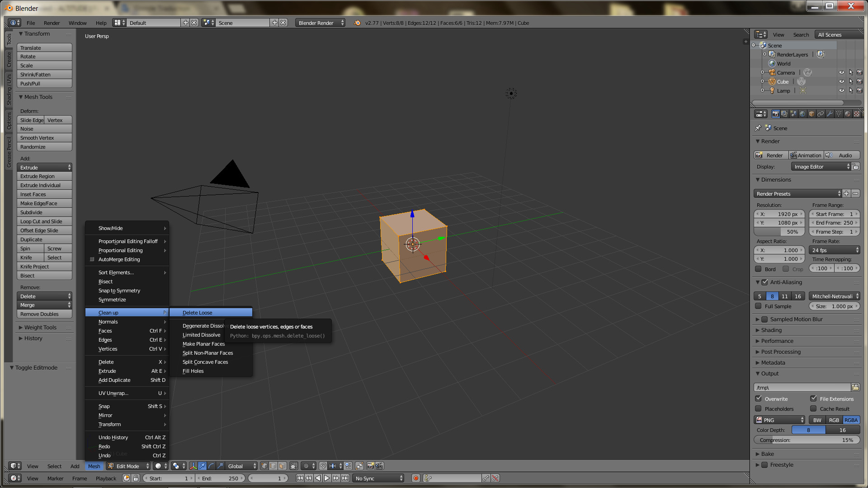The height and width of the screenshot is (488, 868).
Task: Click the play animation button in timeline
Action: (x=327, y=478)
